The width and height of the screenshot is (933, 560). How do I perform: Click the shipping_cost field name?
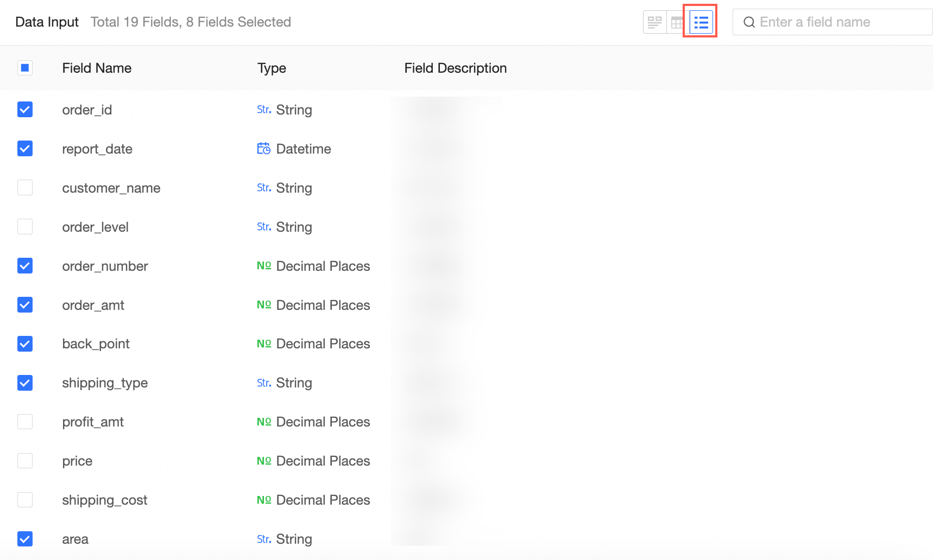click(104, 500)
